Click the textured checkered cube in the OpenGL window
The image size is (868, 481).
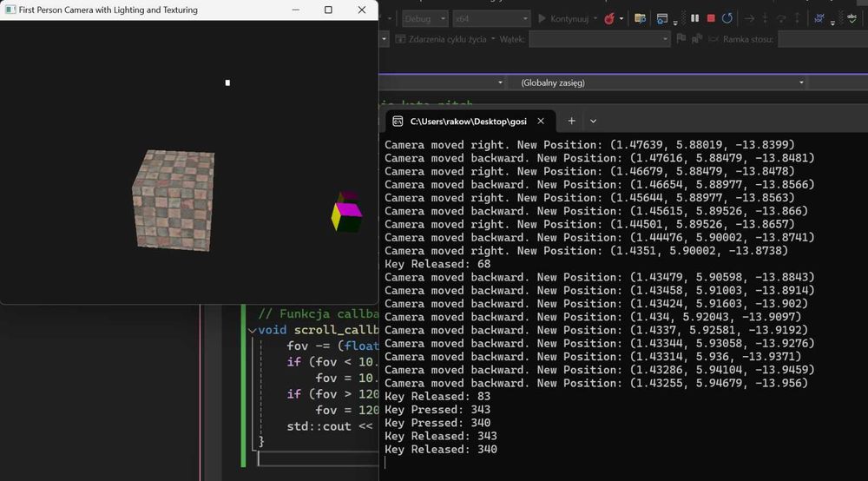coord(174,198)
